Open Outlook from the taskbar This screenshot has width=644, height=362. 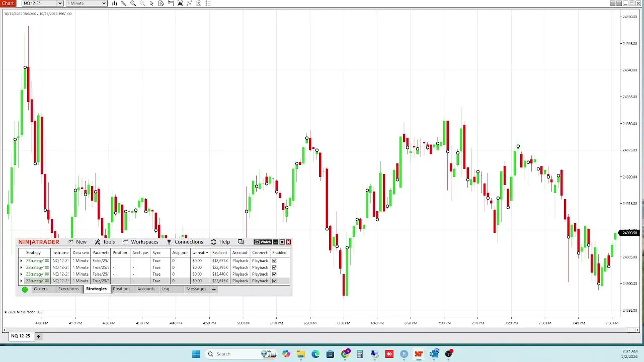(x=434, y=354)
